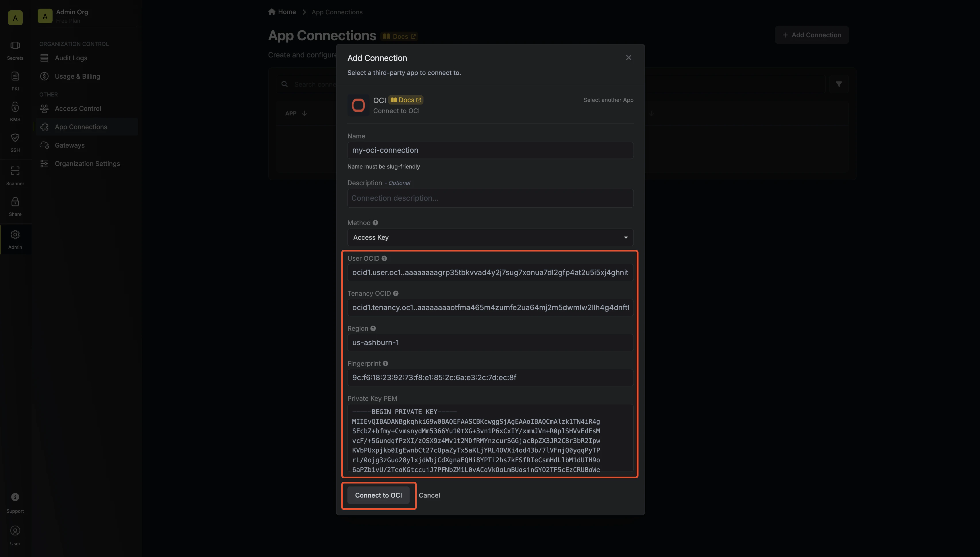The image size is (980, 557).
Task: Open Docs link beside App Connections title
Action: pyautogui.click(x=400, y=36)
